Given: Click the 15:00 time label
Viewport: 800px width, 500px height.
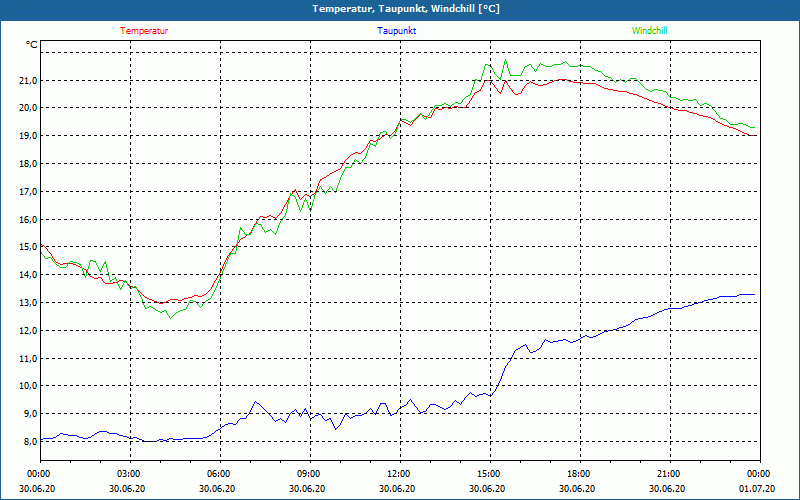Looking at the screenshot, I should pos(490,474).
